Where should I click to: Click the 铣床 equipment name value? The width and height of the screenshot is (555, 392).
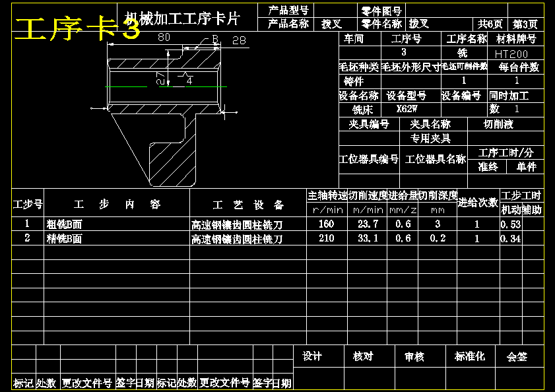(x=363, y=110)
